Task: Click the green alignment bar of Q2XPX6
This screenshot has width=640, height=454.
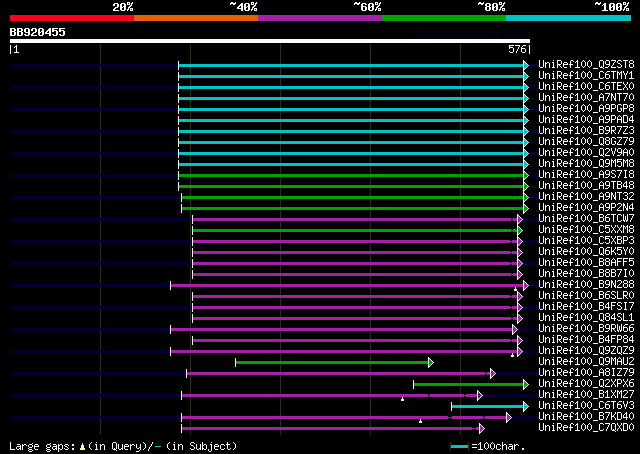Action: click(x=469, y=385)
